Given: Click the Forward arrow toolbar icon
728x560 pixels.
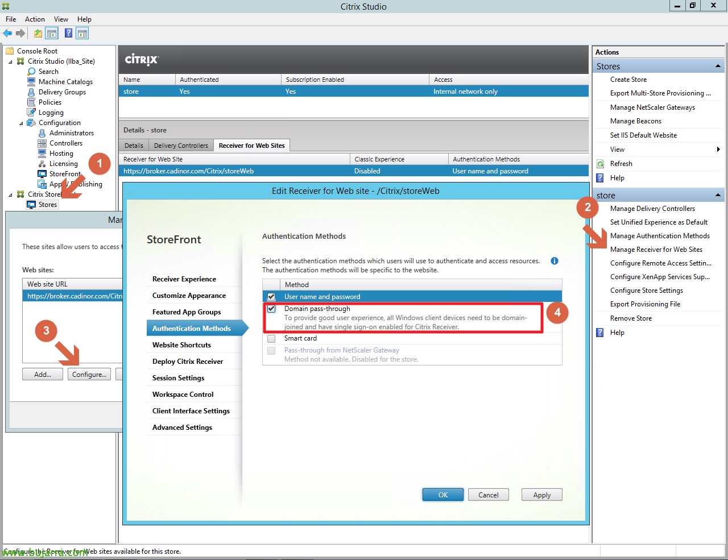Looking at the screenshot, I should [x=20, y=34].
